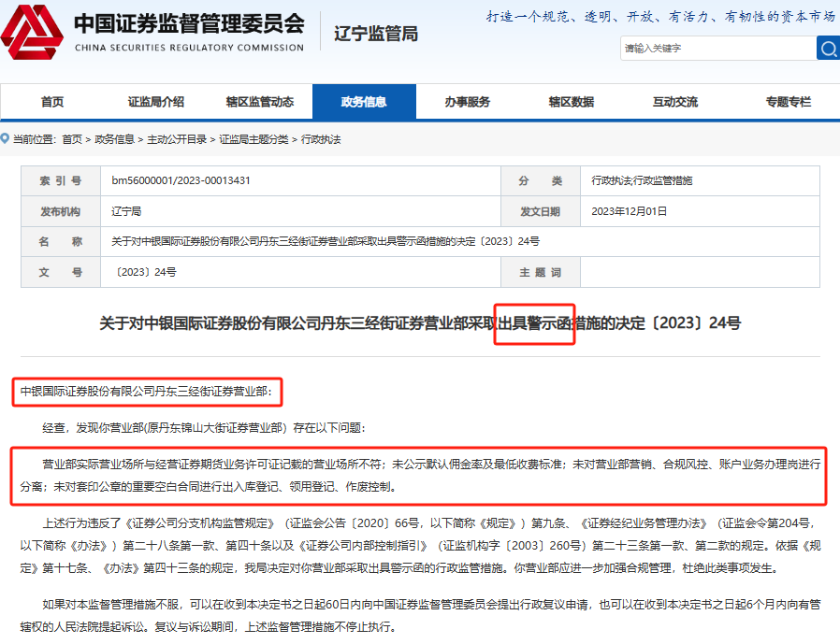The width and height of the screenshot is (840, 644).
Task: Follow the 证监局主题分类 breadcrumb link
Action: pos(253,139)
